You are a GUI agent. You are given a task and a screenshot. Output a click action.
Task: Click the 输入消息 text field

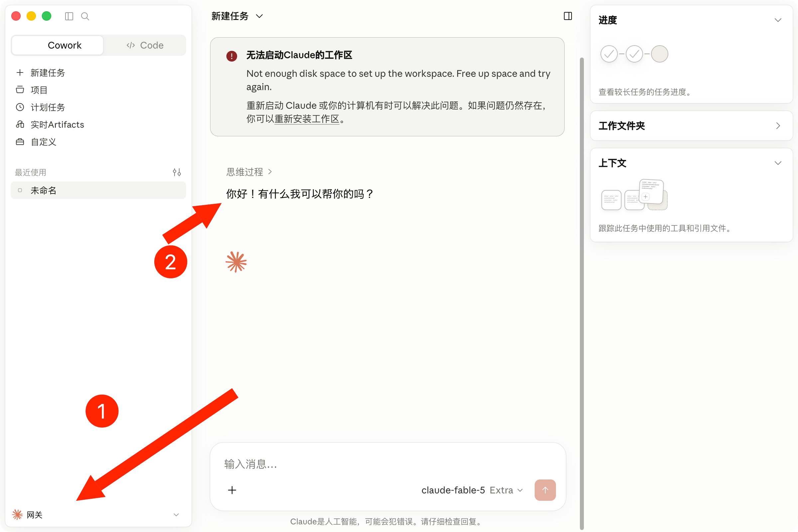point(387,464)
